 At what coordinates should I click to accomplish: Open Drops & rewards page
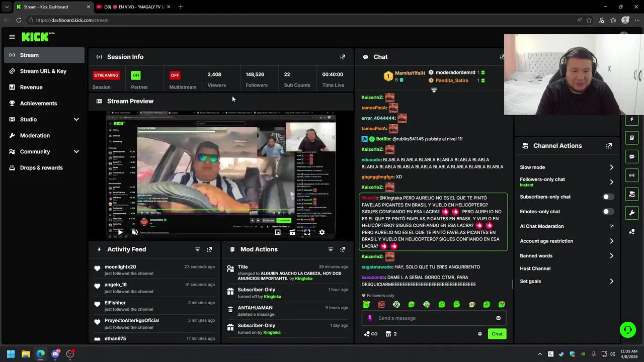[44, 167]
